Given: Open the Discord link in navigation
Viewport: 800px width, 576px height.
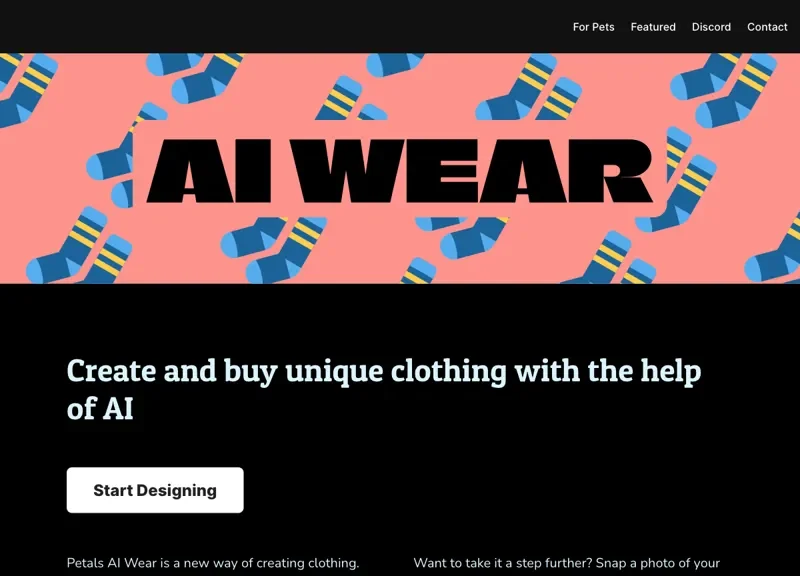Looking at the screenshot, I should point(711,27).
